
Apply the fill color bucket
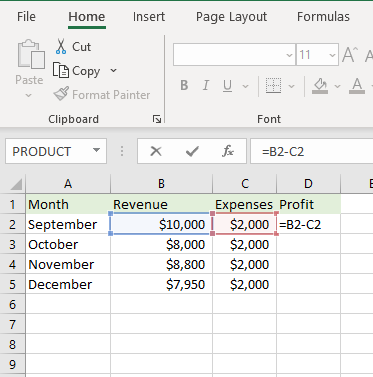coord(320,86)
